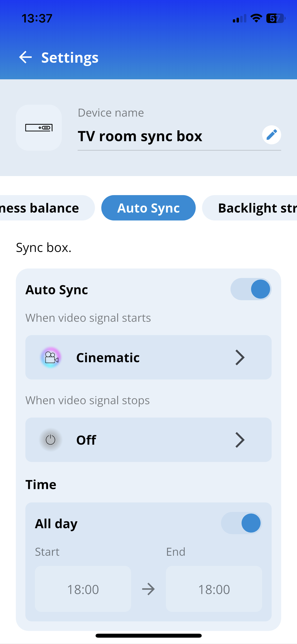Select the Auto Sync tab

pos(148,208)
